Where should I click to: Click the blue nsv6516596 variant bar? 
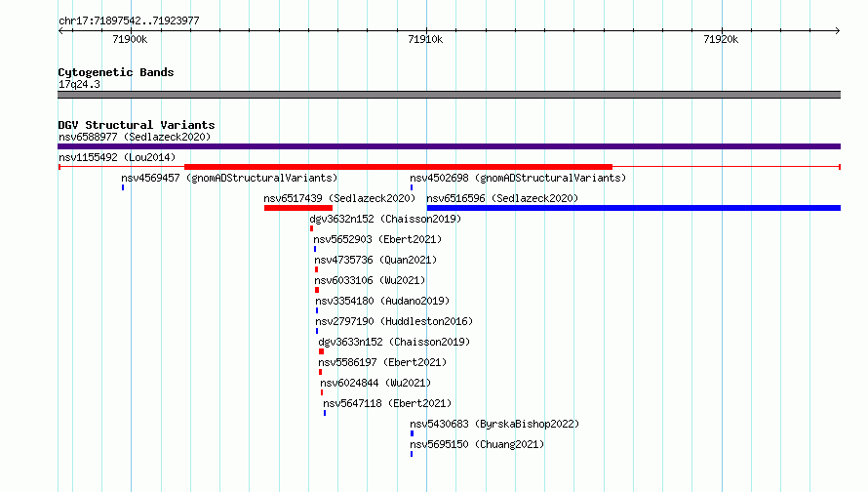[634, 208]
